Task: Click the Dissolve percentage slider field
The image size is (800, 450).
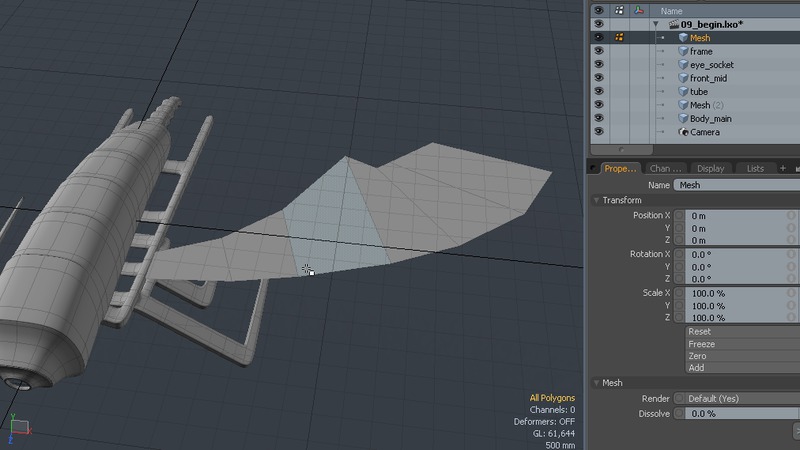Action: tap(742, 413)
